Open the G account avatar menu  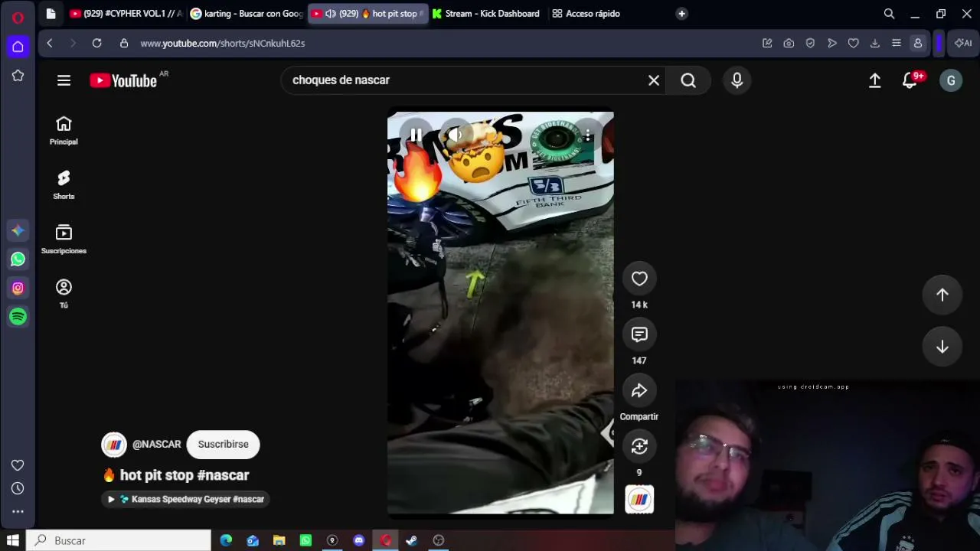click(x=951, y=80)
